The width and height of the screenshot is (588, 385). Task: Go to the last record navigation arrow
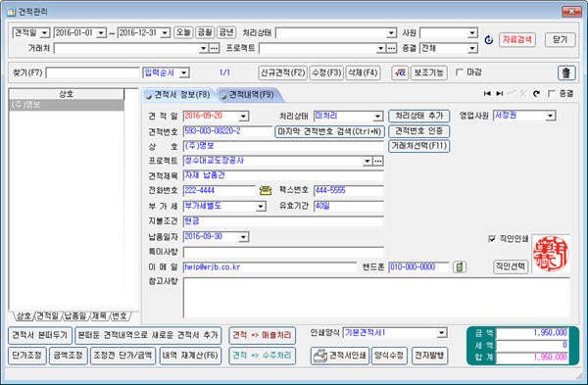click(x=500, y=94)
